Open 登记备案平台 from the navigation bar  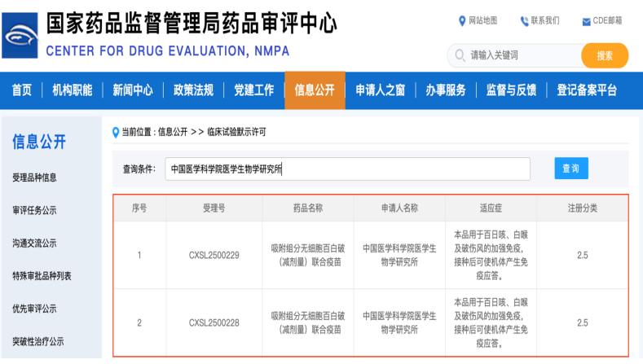[587, 90]
